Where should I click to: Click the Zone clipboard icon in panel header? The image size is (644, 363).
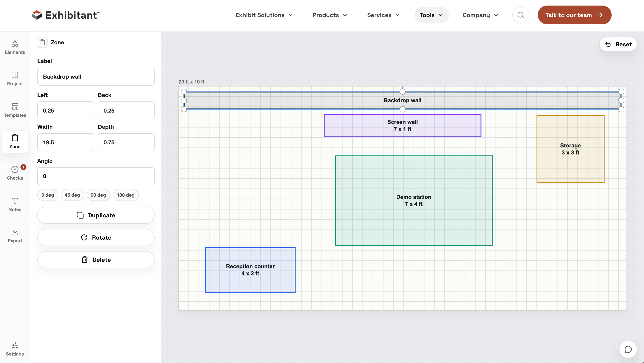click(x=42, y=42)
